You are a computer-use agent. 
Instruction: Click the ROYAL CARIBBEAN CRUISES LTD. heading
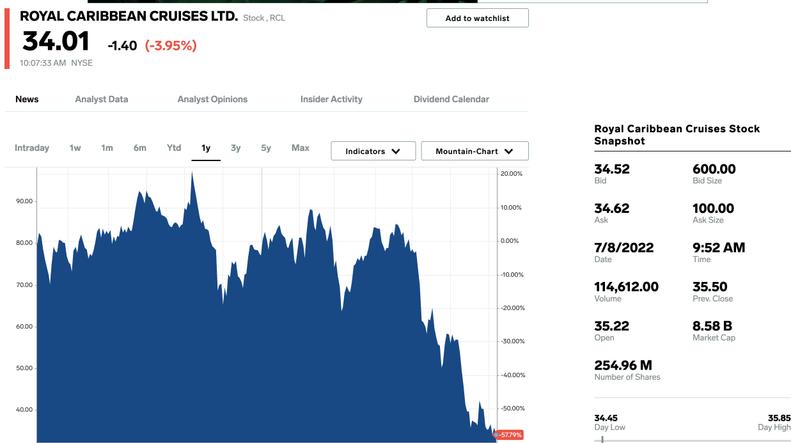click(x=129, y=16)
